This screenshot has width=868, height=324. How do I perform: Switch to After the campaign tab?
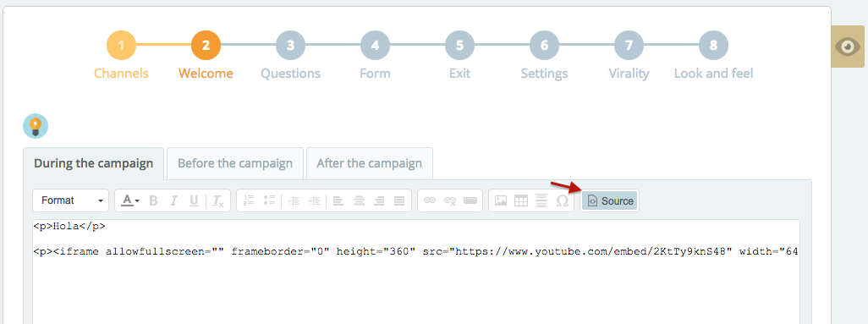[369, 163]
